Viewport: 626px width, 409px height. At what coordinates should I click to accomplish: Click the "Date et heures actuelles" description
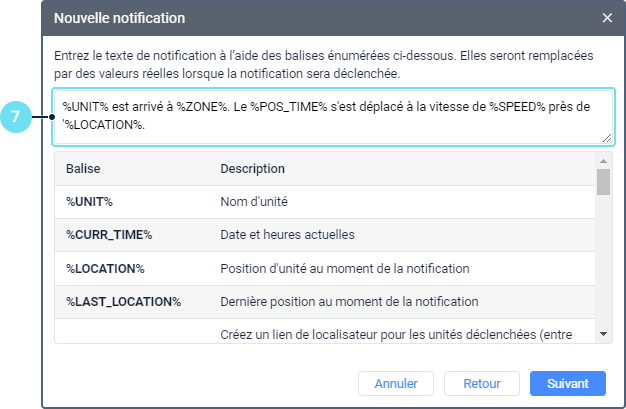click(x=288, y=234)
